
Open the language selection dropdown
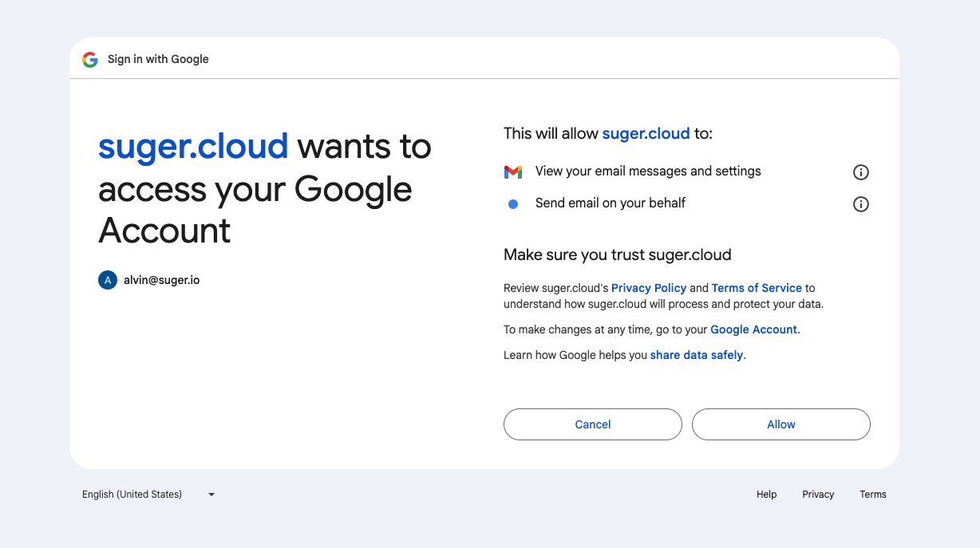click(132, 494)
